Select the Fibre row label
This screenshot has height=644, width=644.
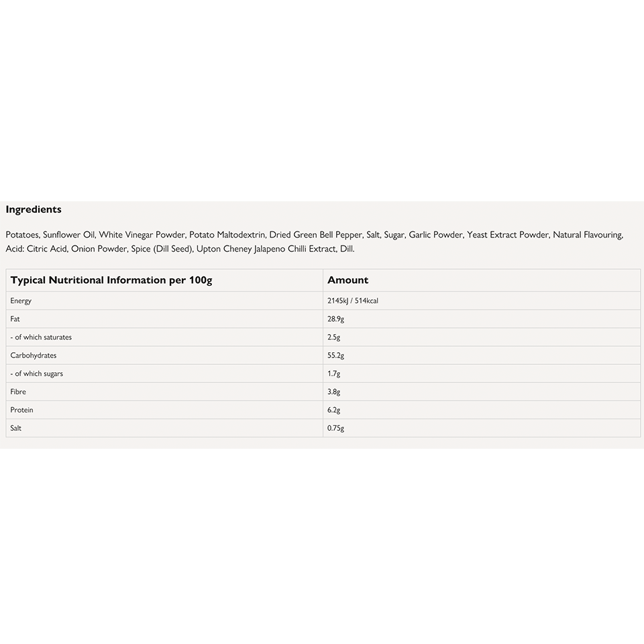click(18, 392)
